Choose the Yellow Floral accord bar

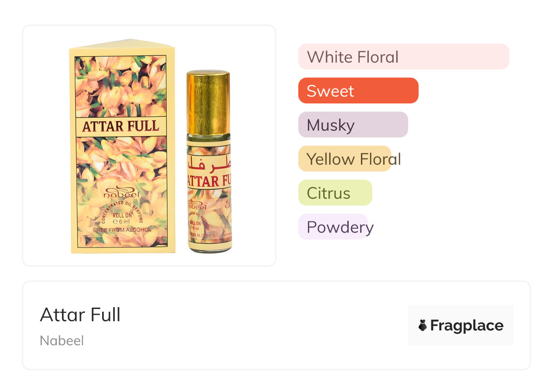pyautogui.click(x=345, y=159)
